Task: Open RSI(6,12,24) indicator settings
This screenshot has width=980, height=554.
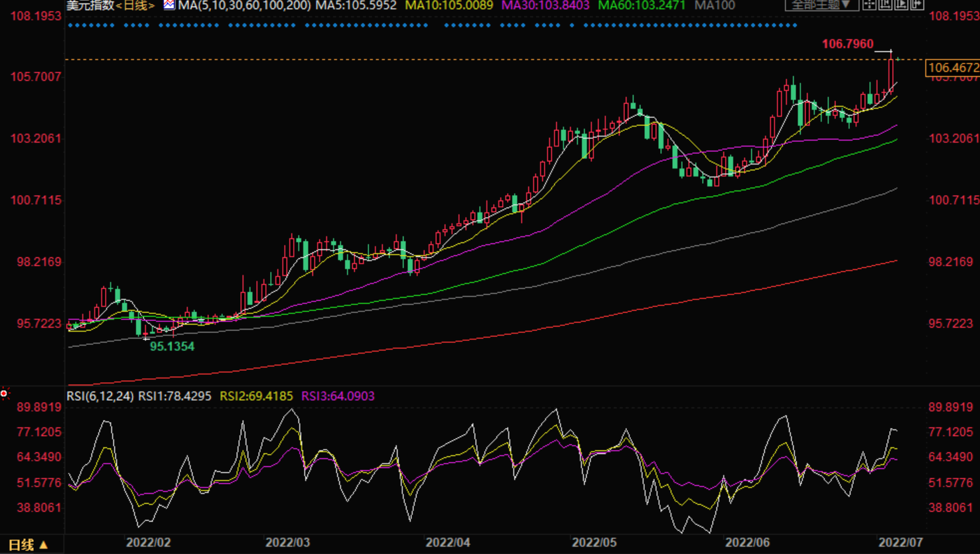Action: click(100, 396)
